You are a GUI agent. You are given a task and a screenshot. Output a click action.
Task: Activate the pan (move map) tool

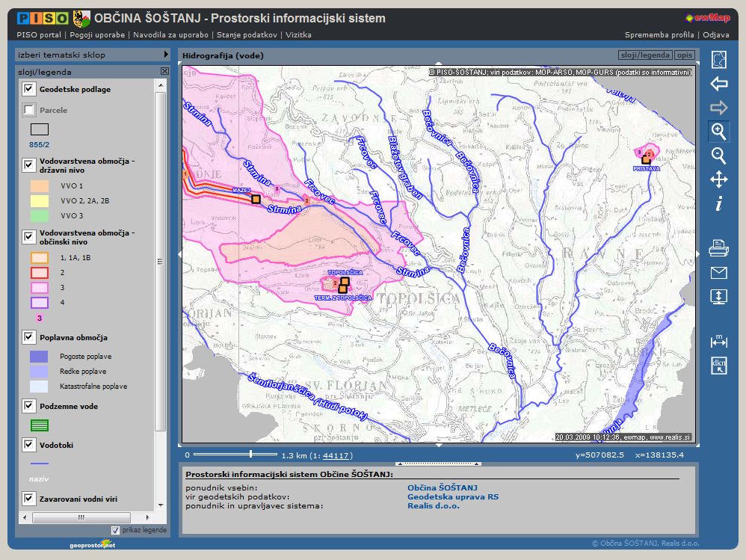click(718, 179)
